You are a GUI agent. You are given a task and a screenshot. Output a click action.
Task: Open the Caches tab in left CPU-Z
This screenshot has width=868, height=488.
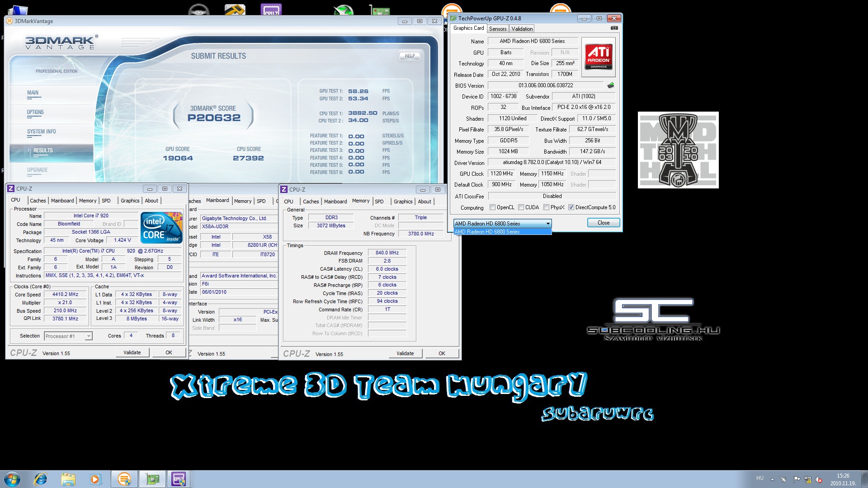pos(38,201)
